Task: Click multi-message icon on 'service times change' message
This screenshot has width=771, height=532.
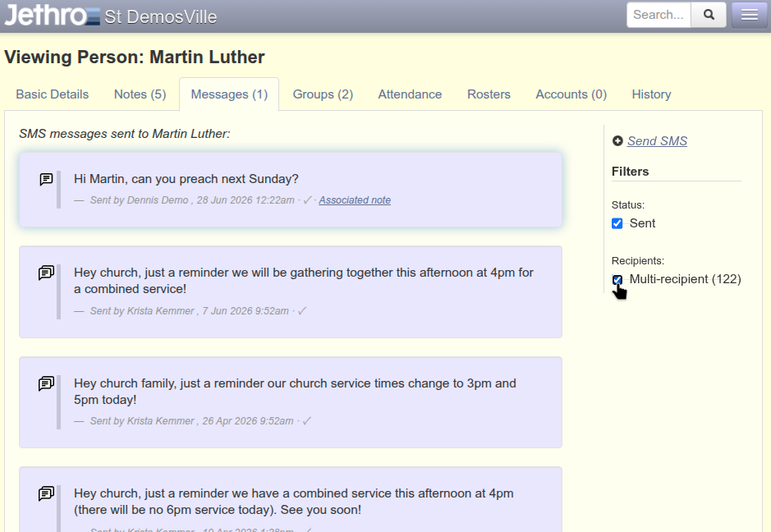Action: pyautogui.click(x=46, y=383)
